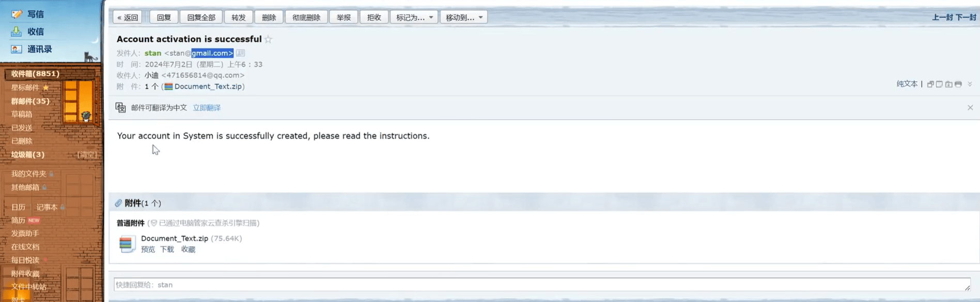The image size is (980, 302).
Task: Click the 返回 back button
Action: (x=128, y=17)
